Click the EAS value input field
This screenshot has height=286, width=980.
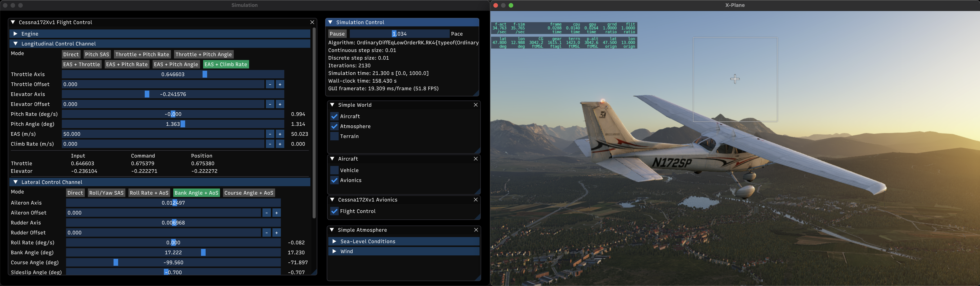163,134
